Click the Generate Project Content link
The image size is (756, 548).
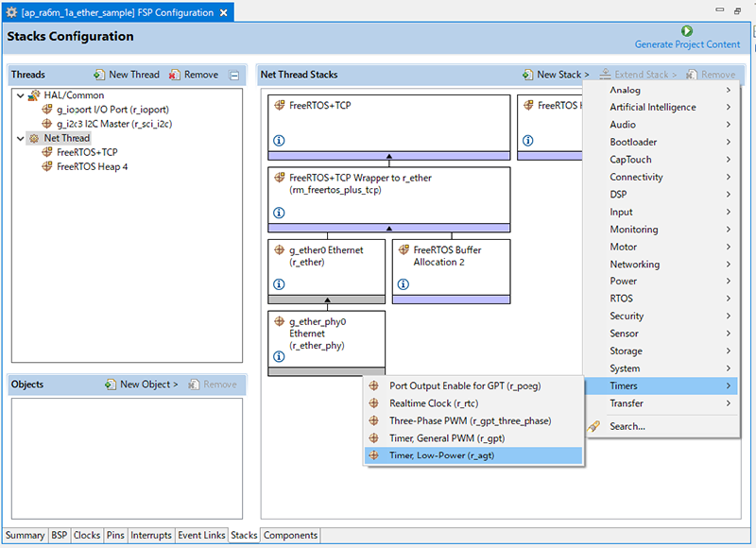click(x=687, y=44)
